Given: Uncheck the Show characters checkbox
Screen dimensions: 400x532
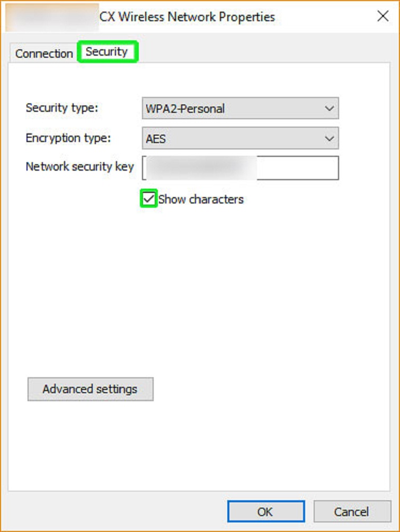Looking at the screenshot, I should pos(149,199).
